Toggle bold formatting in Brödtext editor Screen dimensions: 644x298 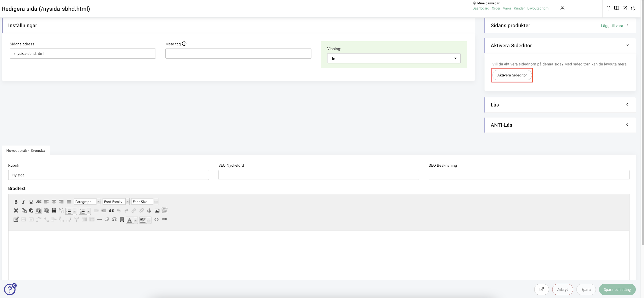coord(16,202)
